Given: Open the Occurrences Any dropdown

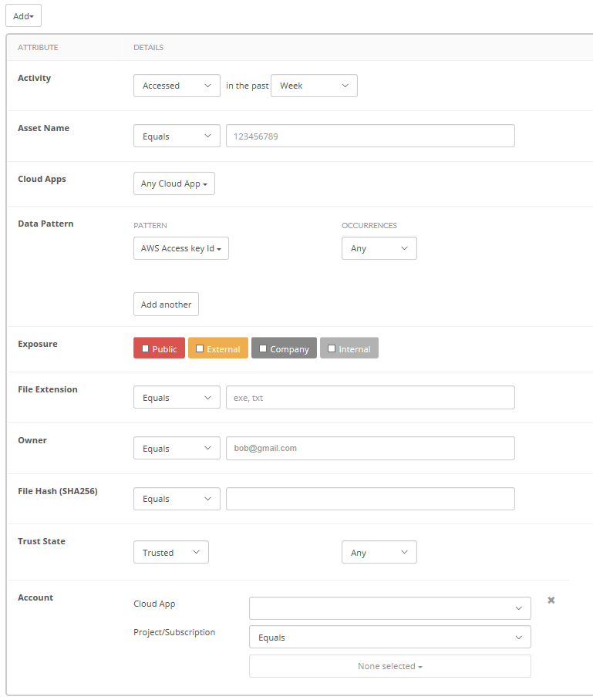Looking at the screenshot, I should [x=379, y=248].
